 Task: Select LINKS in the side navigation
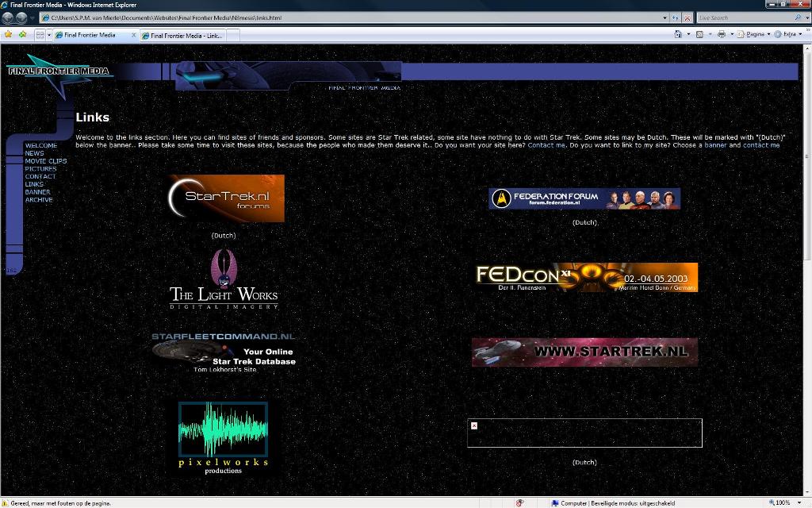[34, 184]
